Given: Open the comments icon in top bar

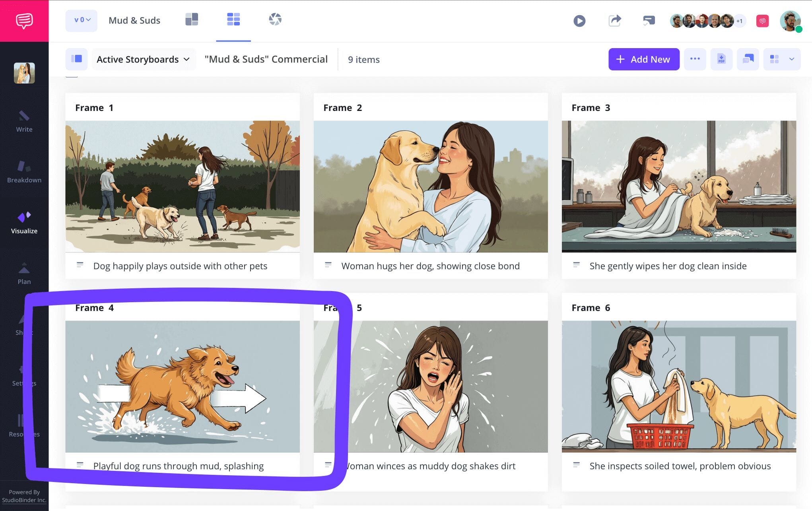Looking at the screenshot, I should [649, 21].
